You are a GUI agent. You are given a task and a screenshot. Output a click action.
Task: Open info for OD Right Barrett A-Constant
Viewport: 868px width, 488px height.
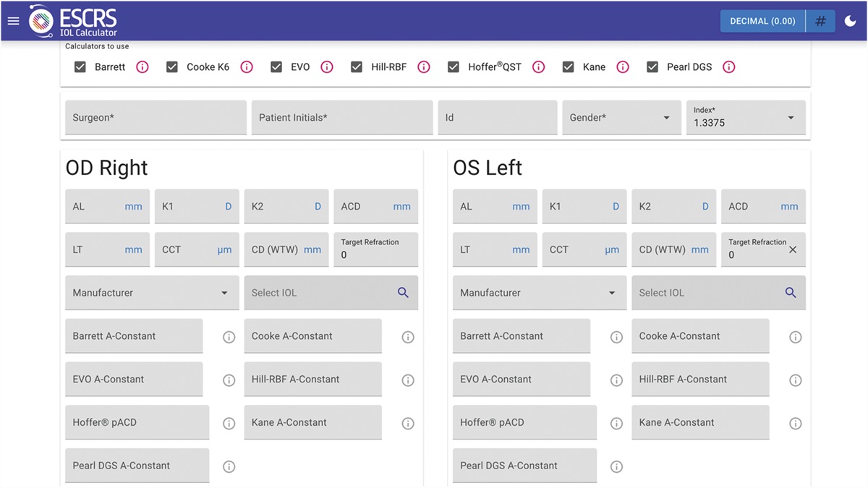[x=229, y=337]
